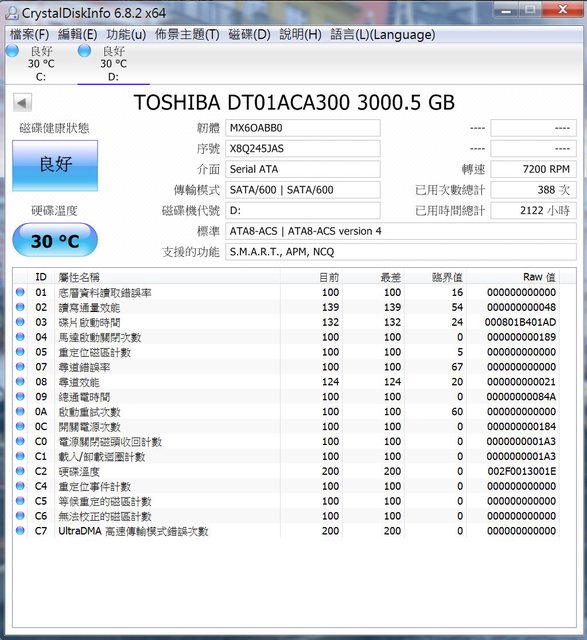Click status orb of attribute 01
The width and height of the screenshot is (587, 640).
(20, 292)
